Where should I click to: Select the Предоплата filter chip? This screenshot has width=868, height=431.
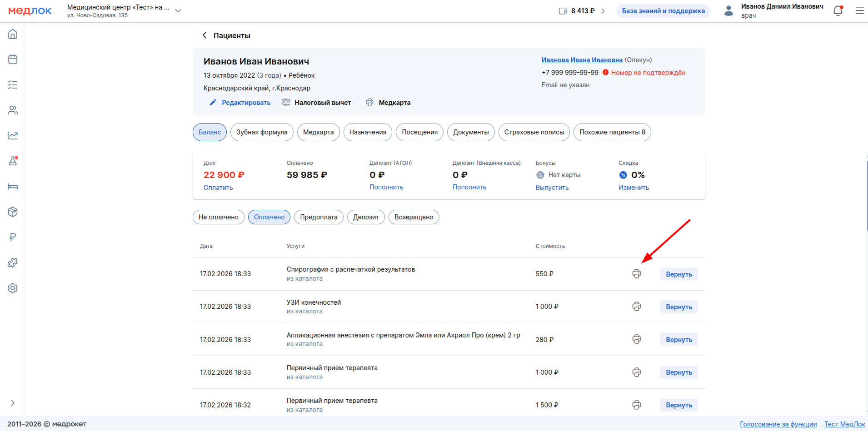pyautogui.click(x=319, y=217)
